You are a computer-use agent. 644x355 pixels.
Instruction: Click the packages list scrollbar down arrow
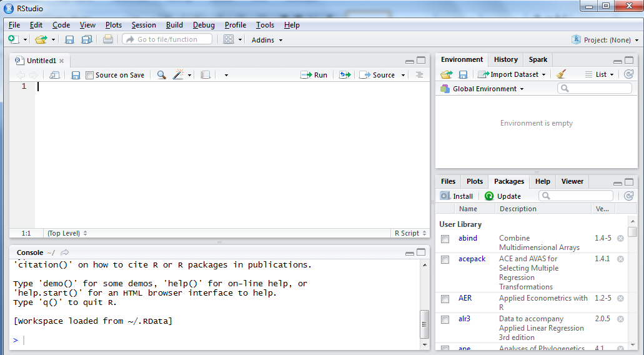(x=633, y=345)
